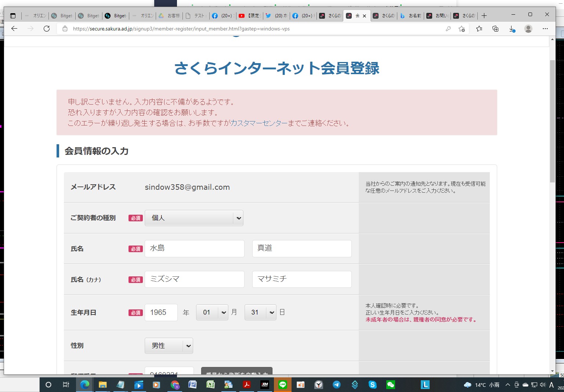Open File Explorer from the taskbar
The height and width of the screenshot is (392, 564).
pyautogui.click(x=102, y=385)
